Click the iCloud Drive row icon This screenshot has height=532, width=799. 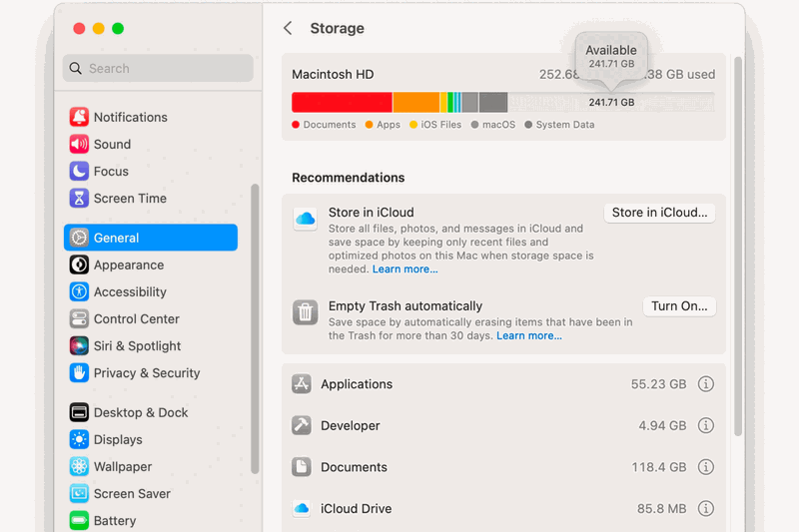(302, 509)
